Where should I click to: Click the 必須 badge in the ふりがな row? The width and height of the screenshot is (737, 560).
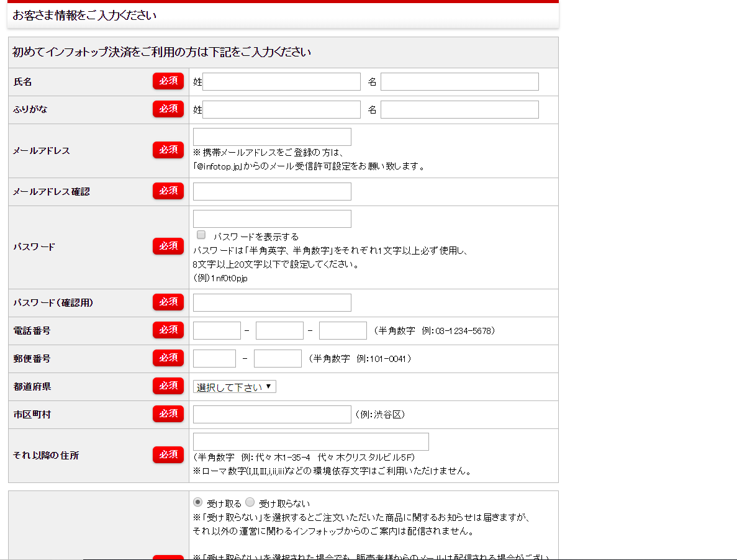[168, 109]
